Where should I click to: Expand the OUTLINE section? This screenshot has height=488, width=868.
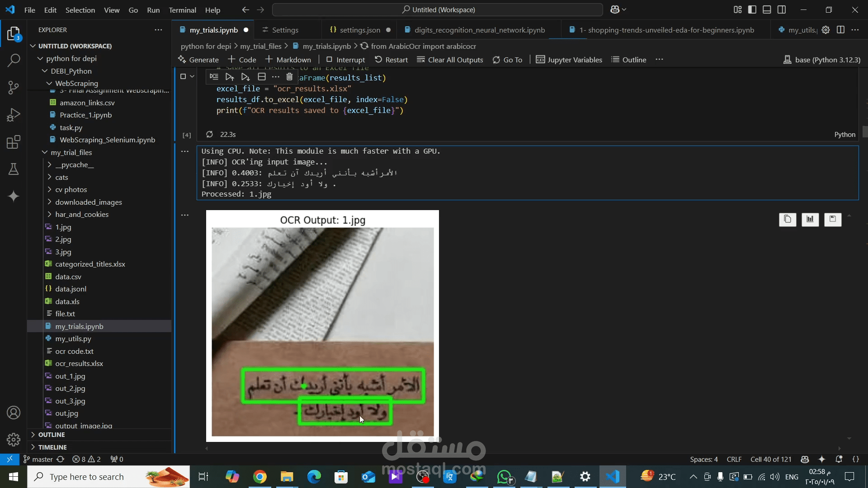point(52,435)
